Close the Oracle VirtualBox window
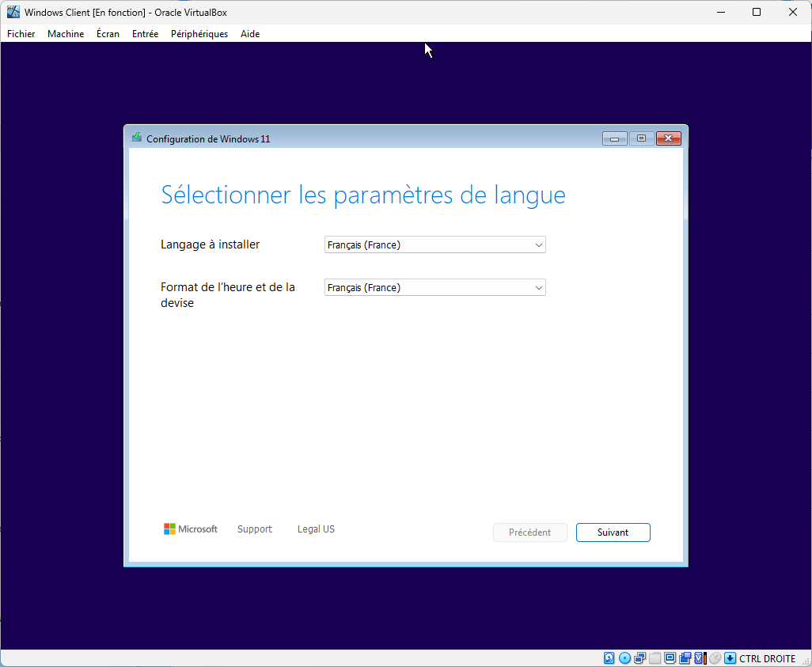 click(x=793, y=12)
